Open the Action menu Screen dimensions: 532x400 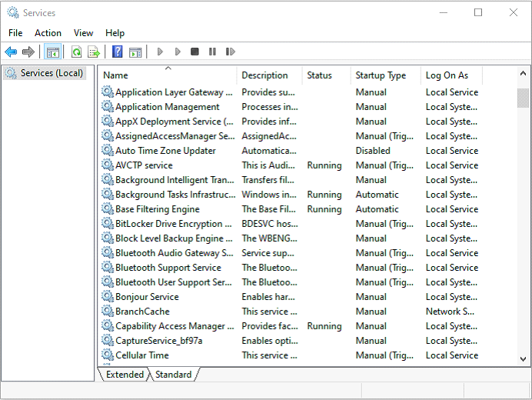tap(48, 33)
